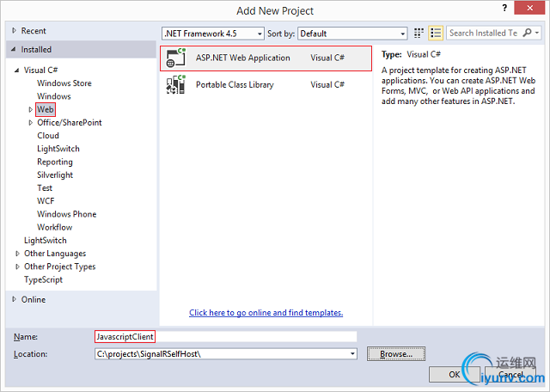The width and height of the screenshot is (550, 392).
Task: Select the TypeScript node
Action: (43, 279)
